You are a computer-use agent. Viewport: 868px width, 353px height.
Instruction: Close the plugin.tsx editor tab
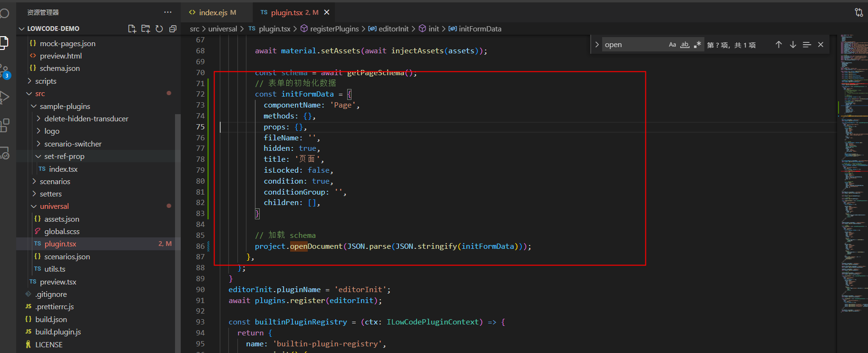[327, 12]
